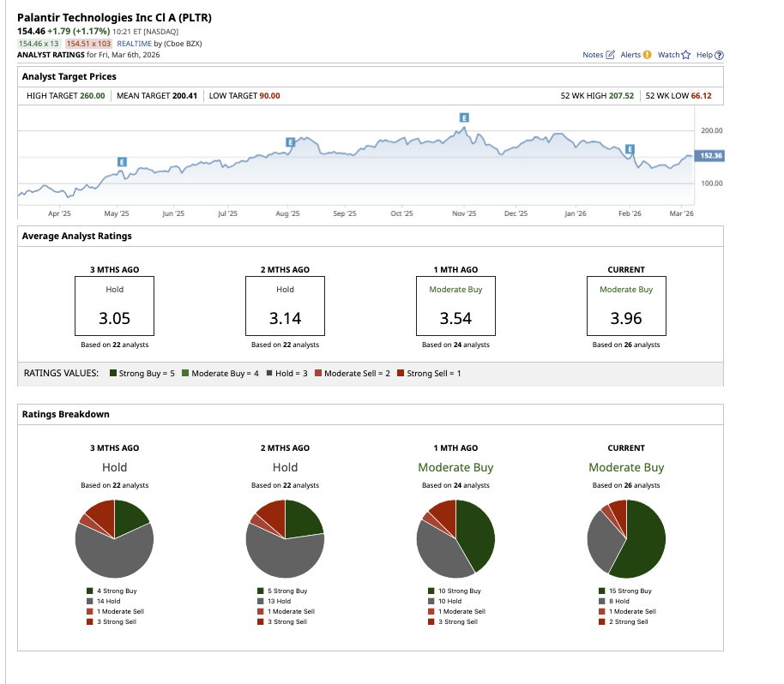Click the MEAN TARGET 200.41 value
The image size is (784, 684).
(x=184, y=95)
